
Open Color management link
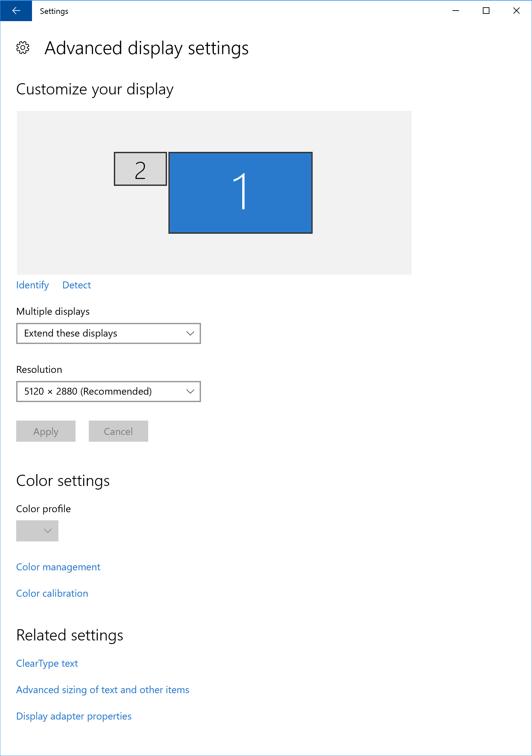pos(58,567)
